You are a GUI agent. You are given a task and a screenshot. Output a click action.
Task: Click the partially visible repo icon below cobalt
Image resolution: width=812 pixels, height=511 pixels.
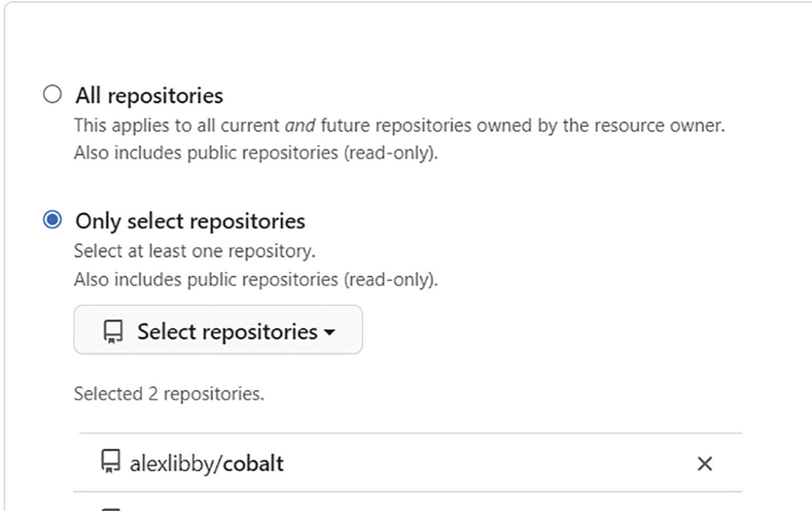(x=112, y=508)
